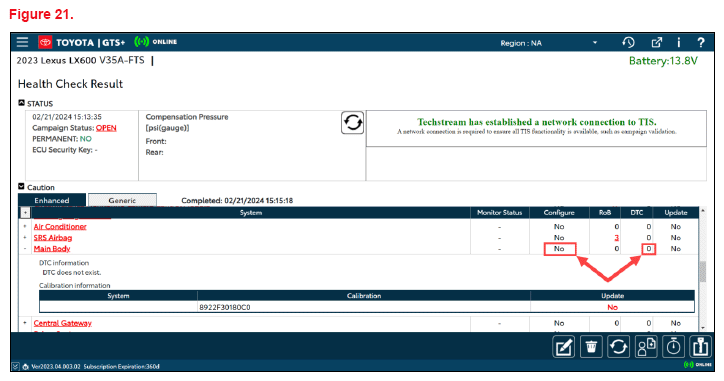
Task: Click the key export icon
Action: (700, 347)
